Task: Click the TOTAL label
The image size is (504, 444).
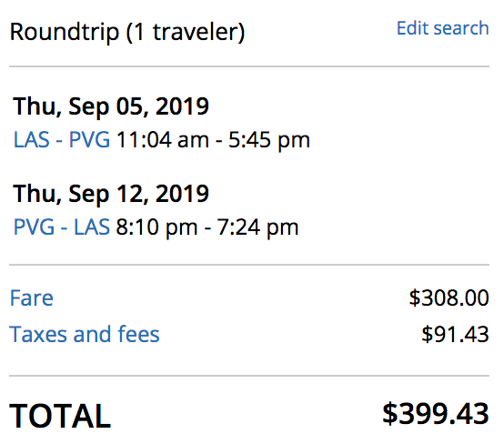Action: [x=60, y=416]
